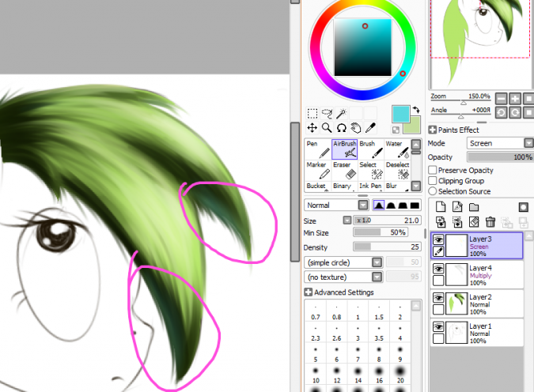The image size is (534, 392).
Task: Check the Clipping Group option
Action: (433, 181)
